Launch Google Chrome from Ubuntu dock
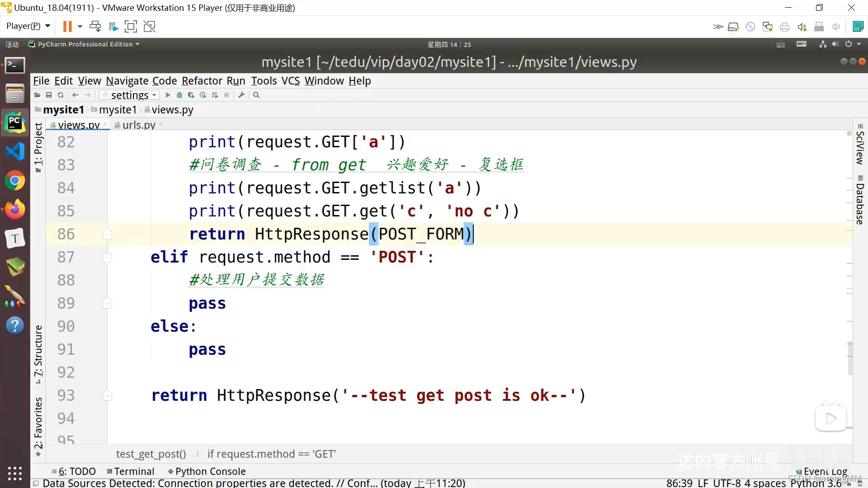This screenshot has width=868, height=488. tap(15, 181)
